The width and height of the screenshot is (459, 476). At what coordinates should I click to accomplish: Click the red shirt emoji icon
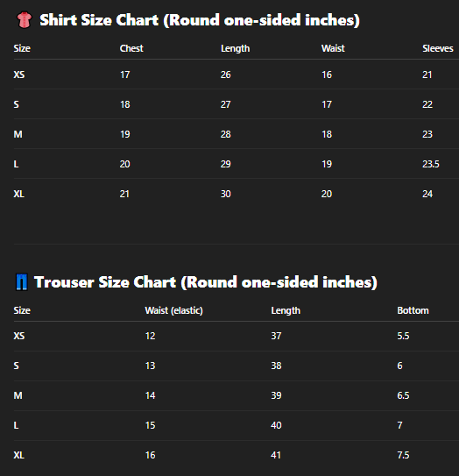24,20
